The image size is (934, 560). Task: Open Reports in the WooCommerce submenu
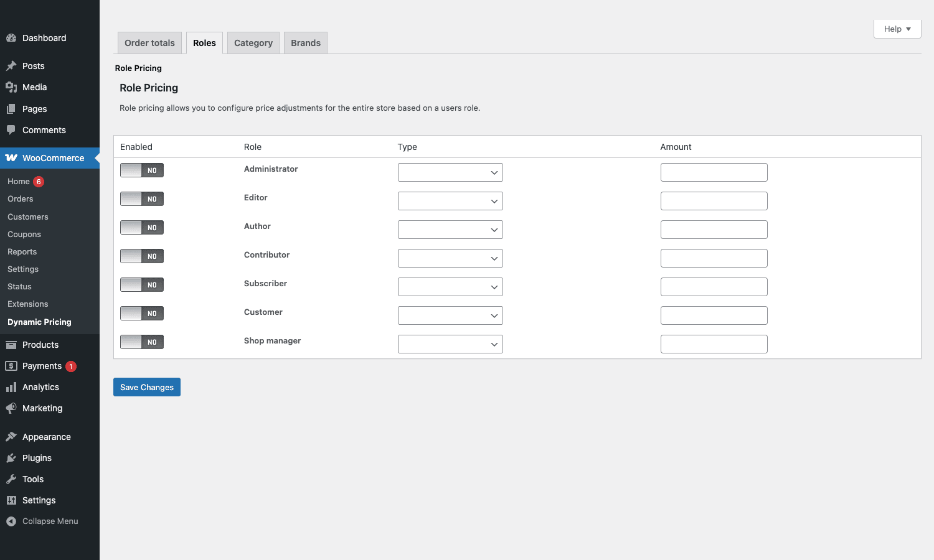point(22,252)
